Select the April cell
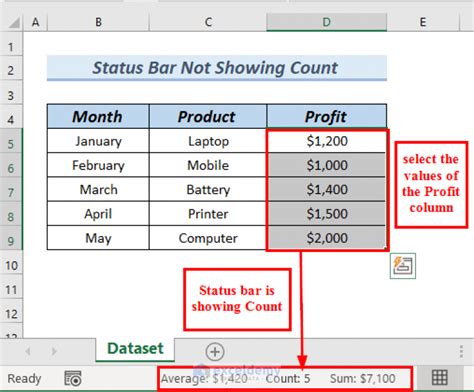 coord(98,214)
